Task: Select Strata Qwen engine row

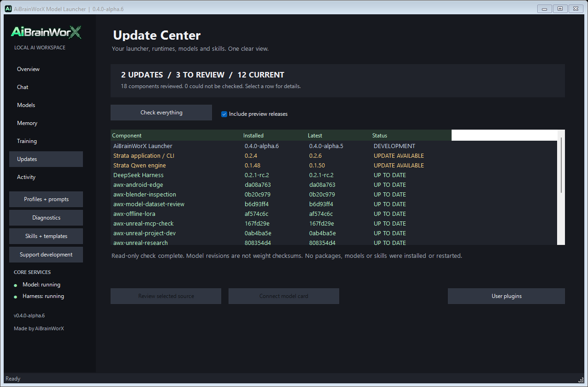Action: [334, 166]
